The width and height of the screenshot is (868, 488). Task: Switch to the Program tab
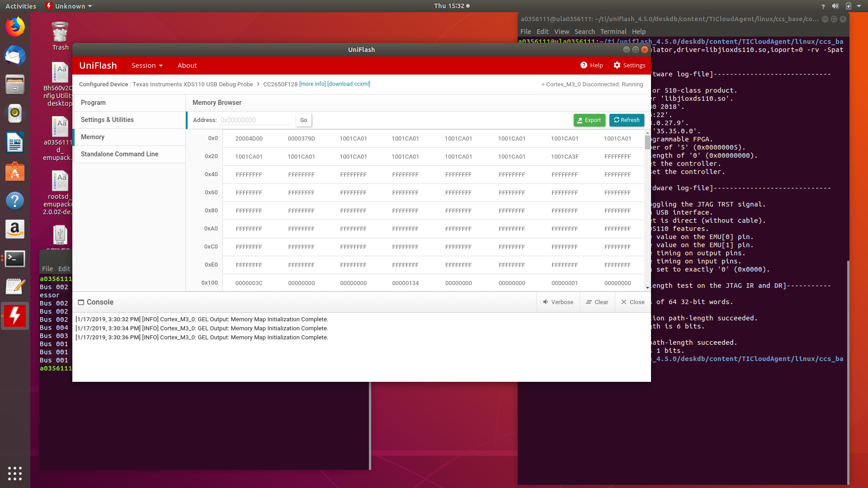[x=93, y=103]
